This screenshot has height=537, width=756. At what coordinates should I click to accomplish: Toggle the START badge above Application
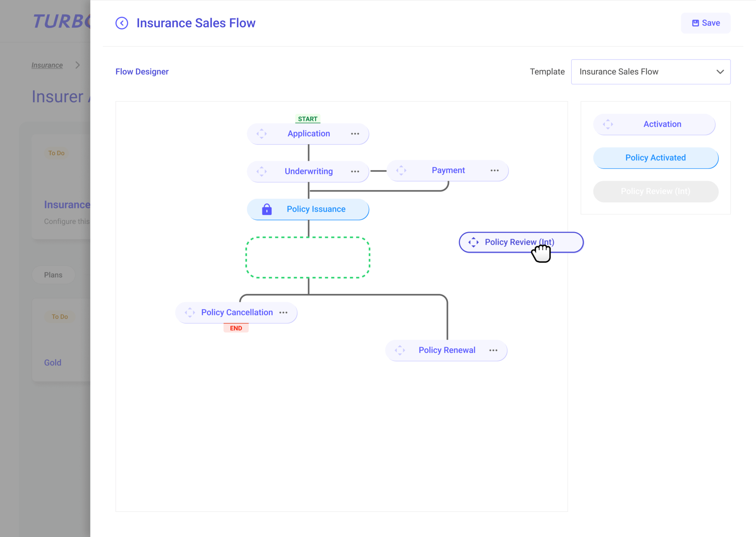(307, 119)
